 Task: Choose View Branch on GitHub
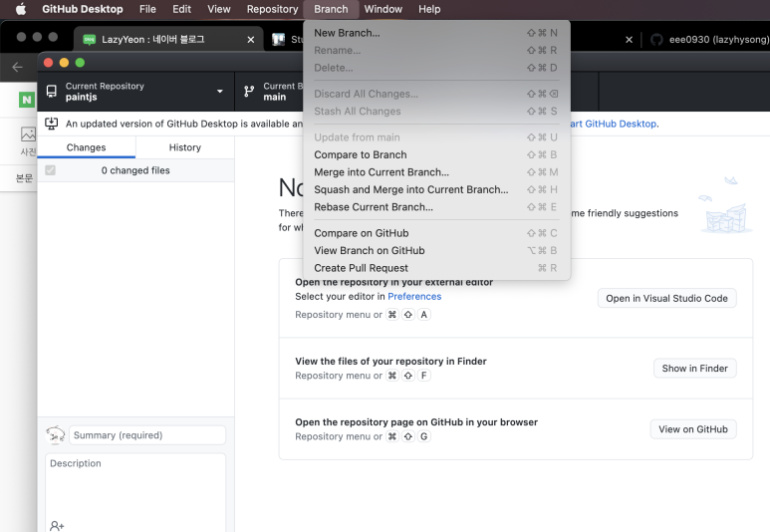pos(436,250)
